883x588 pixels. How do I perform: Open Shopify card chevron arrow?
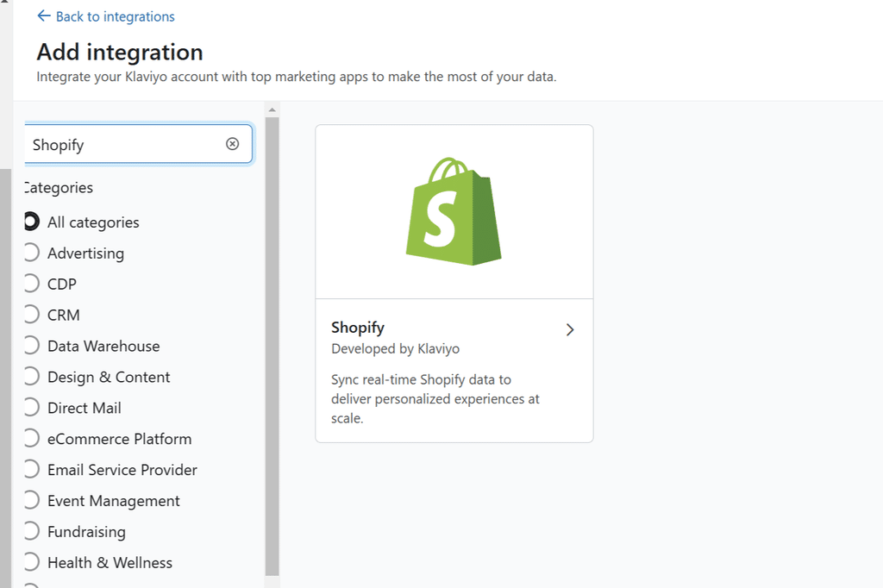coord(569,329)
